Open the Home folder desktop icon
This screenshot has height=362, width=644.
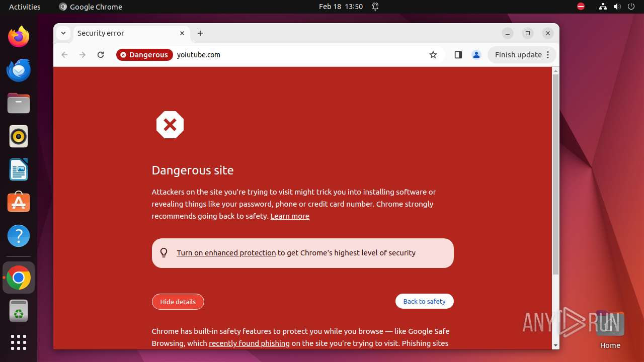610,330
